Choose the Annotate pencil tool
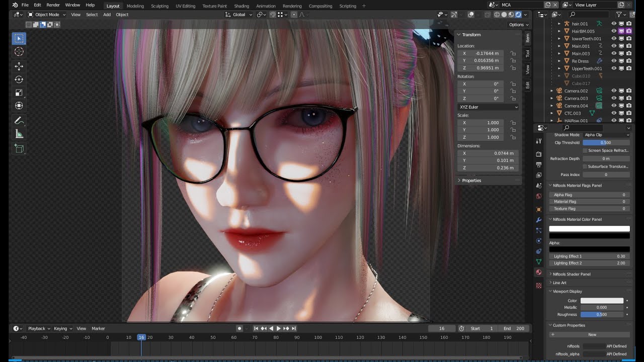This screenshot has width=644, height=362. (x=19, y=121)
